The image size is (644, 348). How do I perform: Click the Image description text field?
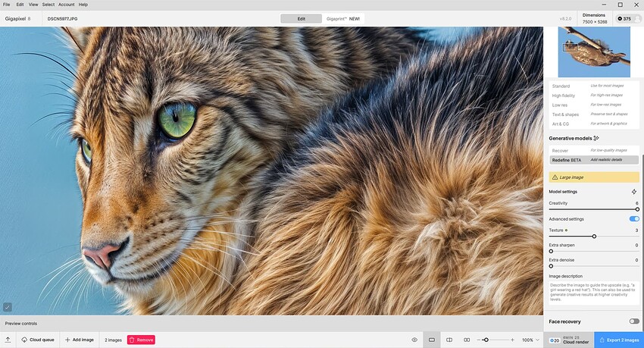593,293
